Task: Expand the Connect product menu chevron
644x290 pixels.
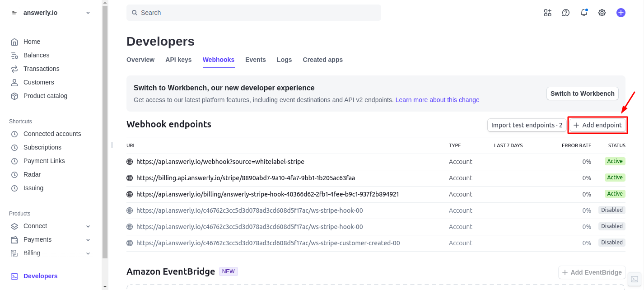Action: coord(88,226)
